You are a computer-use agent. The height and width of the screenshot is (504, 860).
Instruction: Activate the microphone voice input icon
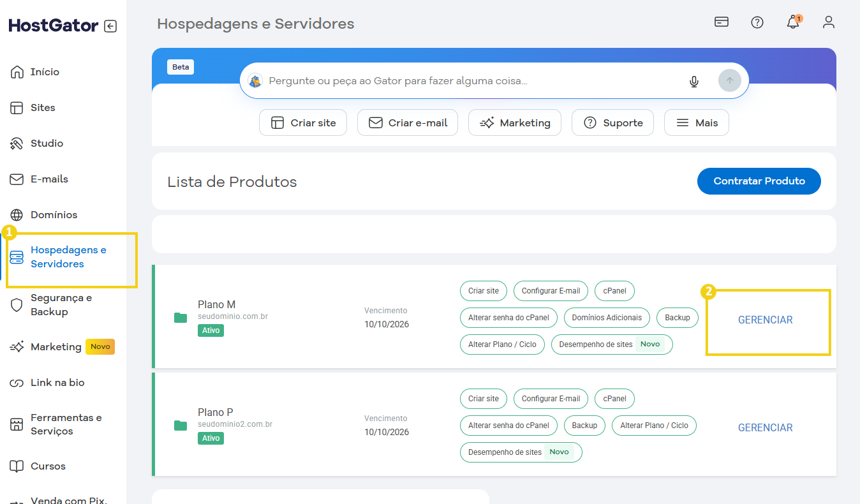pyautogui.click(x=694, y=81)
